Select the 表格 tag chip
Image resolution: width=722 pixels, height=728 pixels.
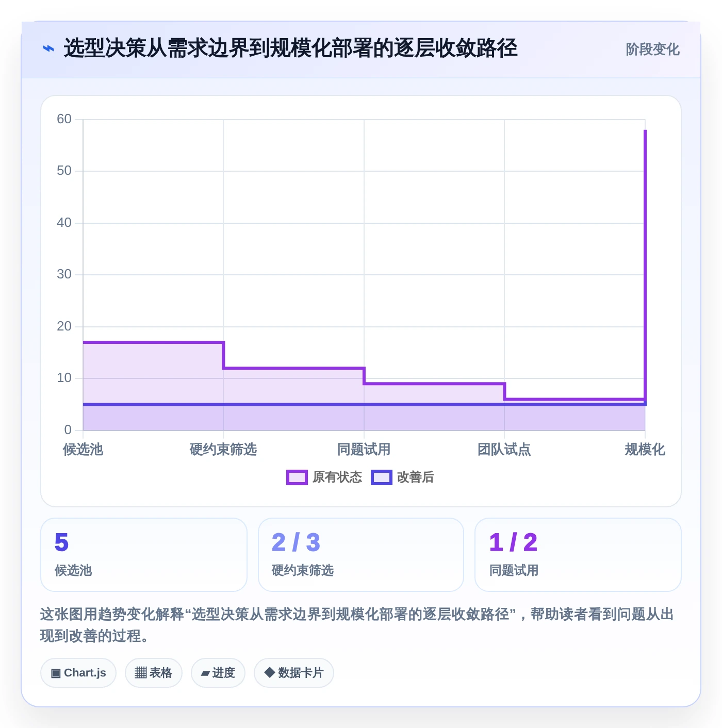(x=154, y=673)
